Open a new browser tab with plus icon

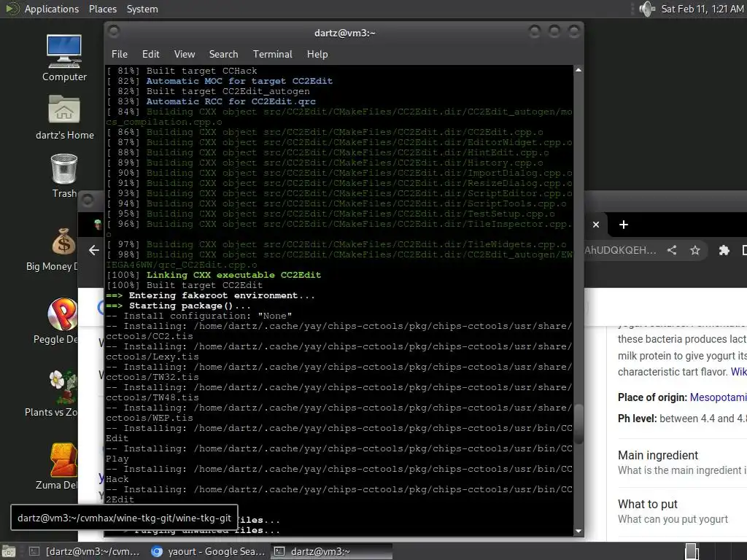tap(624, 225)
